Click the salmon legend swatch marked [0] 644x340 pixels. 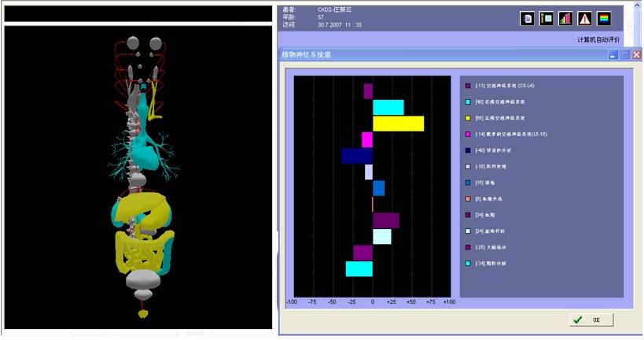tap(468, 198)
